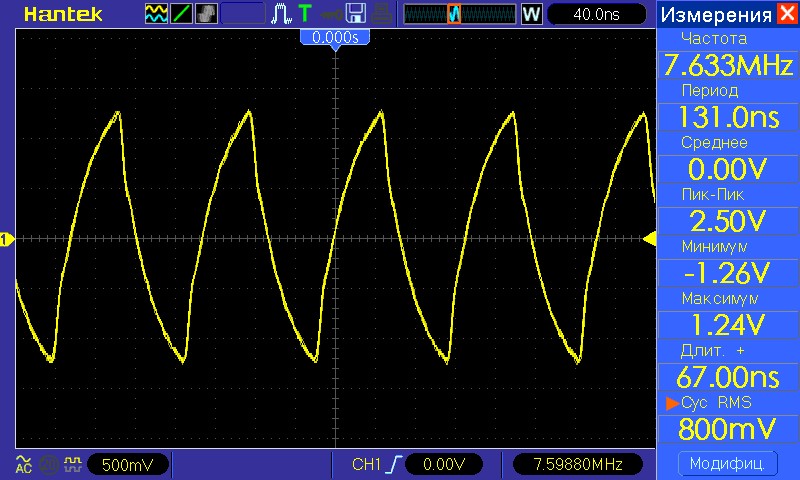Toggle the probe square wave icon
This screenshot has width=800, height=480.
[73, 464]
